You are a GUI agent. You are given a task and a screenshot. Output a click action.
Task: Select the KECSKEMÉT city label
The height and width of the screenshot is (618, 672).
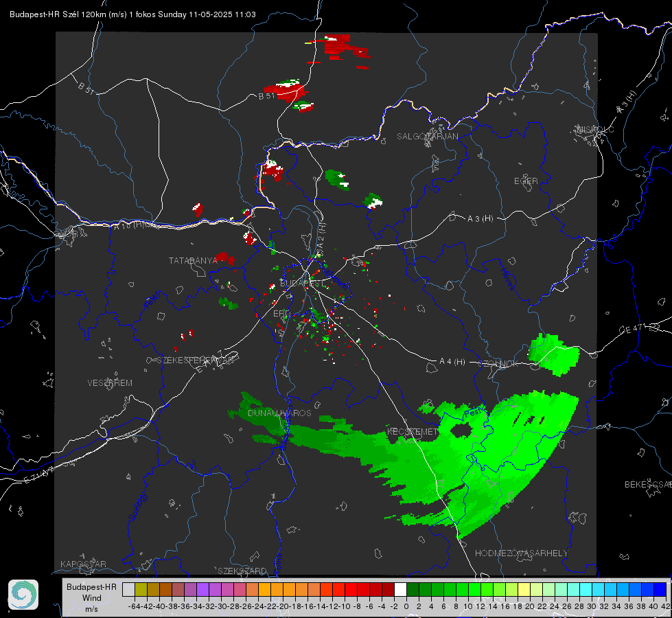pyautogui.click(x=413, y=432)
